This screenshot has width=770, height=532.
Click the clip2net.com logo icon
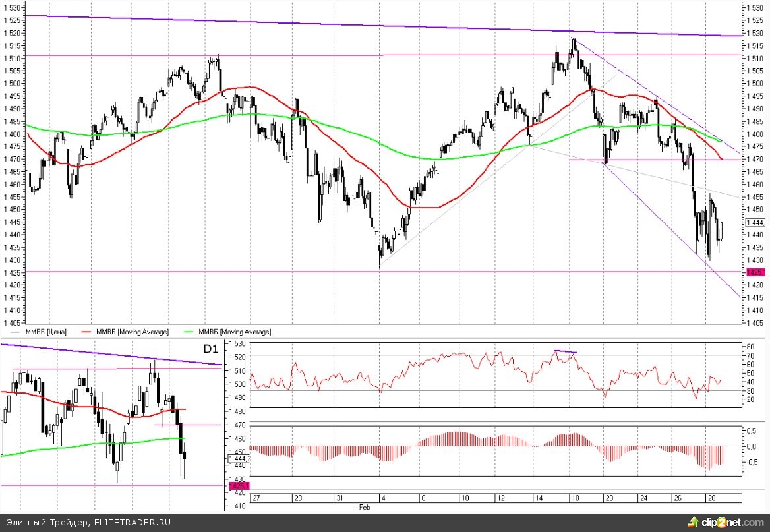pos(692,522)
